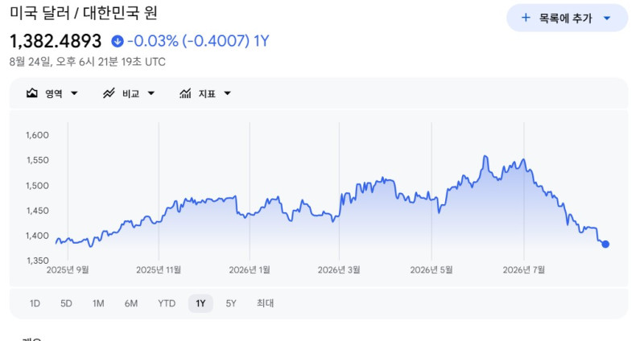Switch chart to YTD range
Image resolution: width=644 pixels, height=341 pixels.
click(167, 303)
